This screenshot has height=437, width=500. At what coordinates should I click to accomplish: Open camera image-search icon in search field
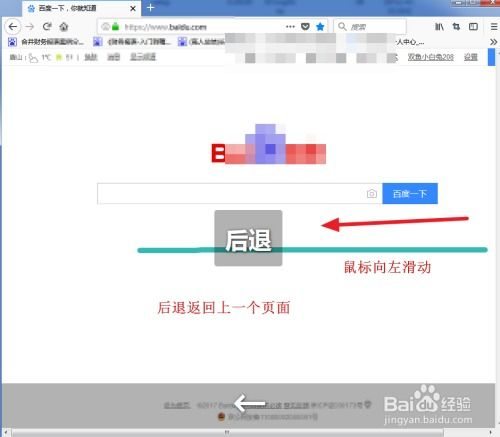(372, 193)
